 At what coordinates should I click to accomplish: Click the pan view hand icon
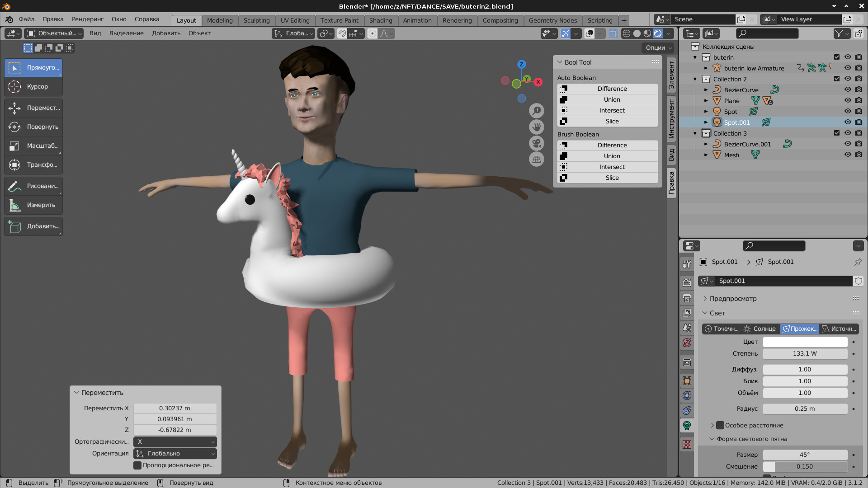click(x=536, y=127)
